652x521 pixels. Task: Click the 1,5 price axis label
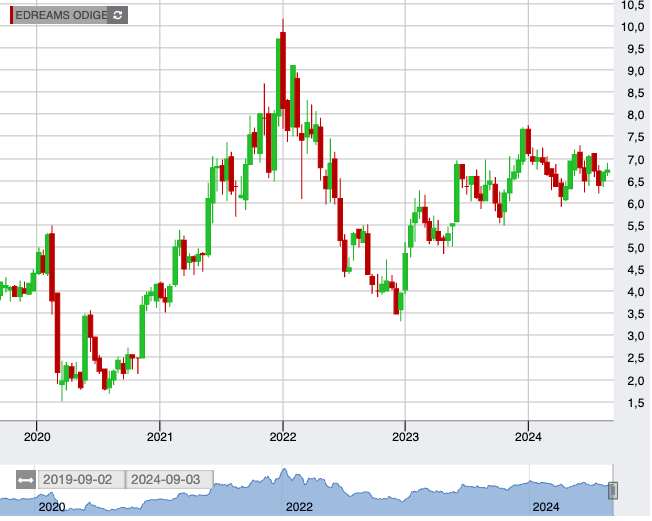(x=636, y=403)
